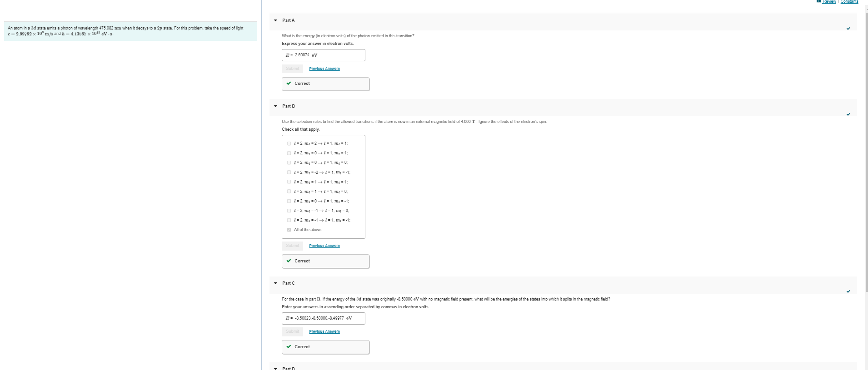Click the Part A header label
Viewport: 868px width, 370px height.
coord(289,20)
